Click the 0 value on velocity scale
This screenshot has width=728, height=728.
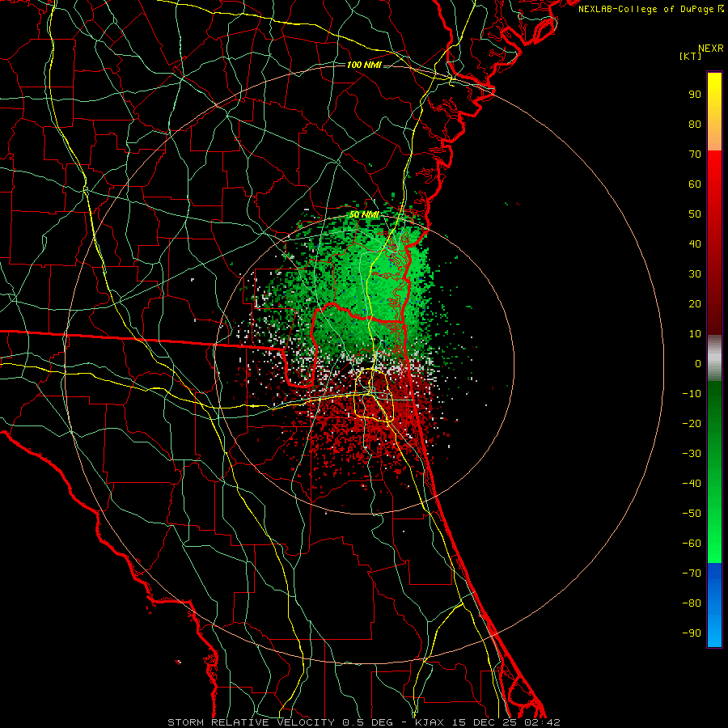pos(698,364)
